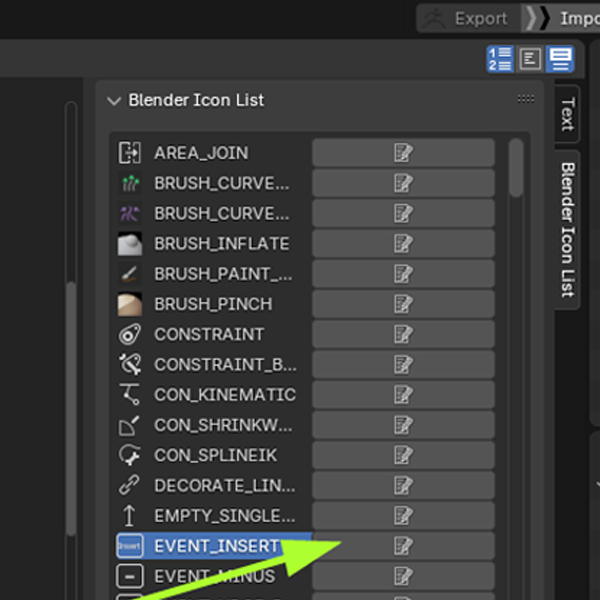The height and width of the screenshot is (600, 600).
Task: Select the EVENT_INSERT list row
Action: tap(214, 546)
